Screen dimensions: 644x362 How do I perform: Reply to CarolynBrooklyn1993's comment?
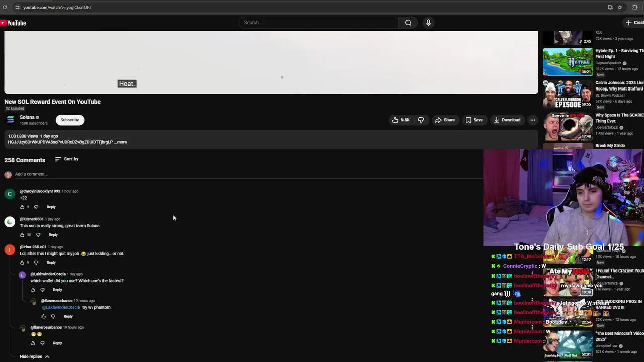51,207
